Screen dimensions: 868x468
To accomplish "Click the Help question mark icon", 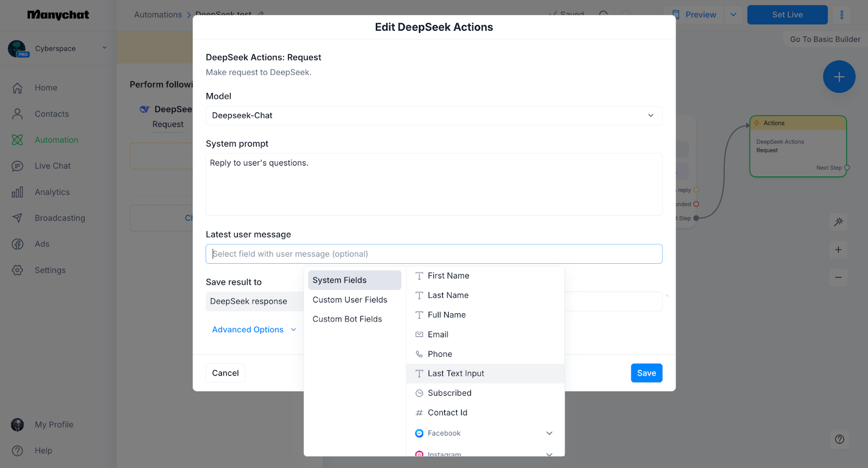I will click(17, 451).
